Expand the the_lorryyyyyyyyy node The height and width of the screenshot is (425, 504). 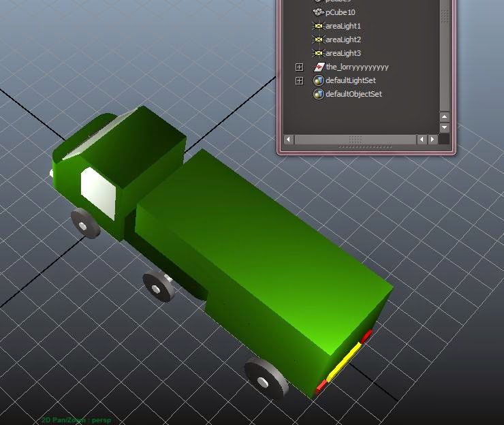point(299,67)
